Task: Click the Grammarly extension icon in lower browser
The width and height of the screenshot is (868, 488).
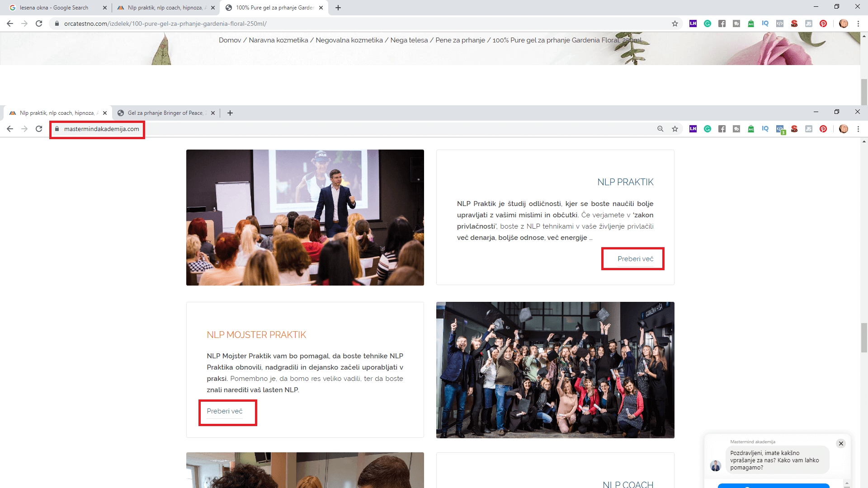Action: pyautogui.click(x=708, y=129)
